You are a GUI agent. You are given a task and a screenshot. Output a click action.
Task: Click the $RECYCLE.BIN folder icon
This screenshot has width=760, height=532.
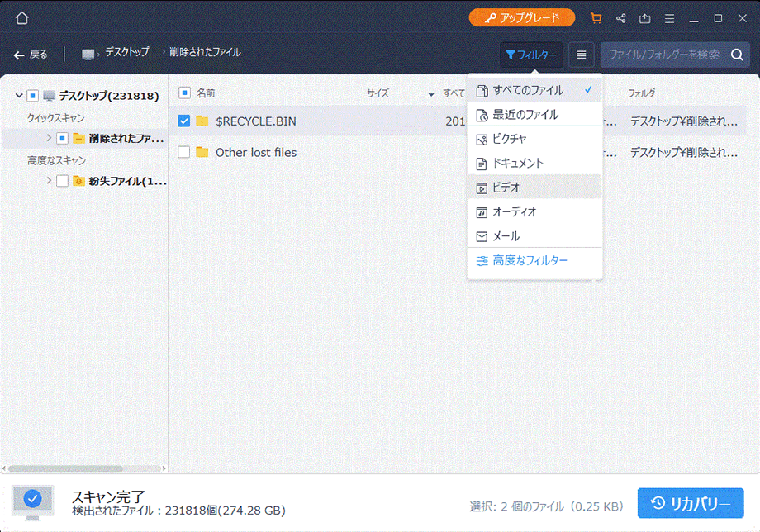click(x=202, y=121)
